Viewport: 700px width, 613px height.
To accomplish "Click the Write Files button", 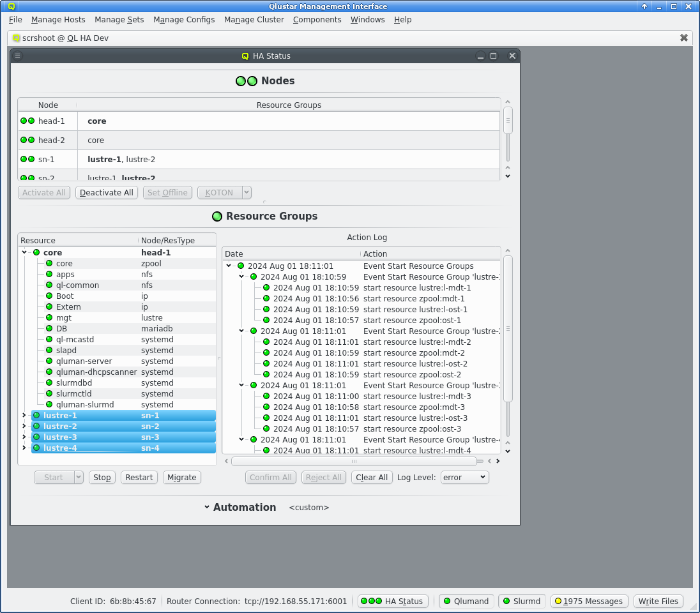I will (x=658, y=601).
